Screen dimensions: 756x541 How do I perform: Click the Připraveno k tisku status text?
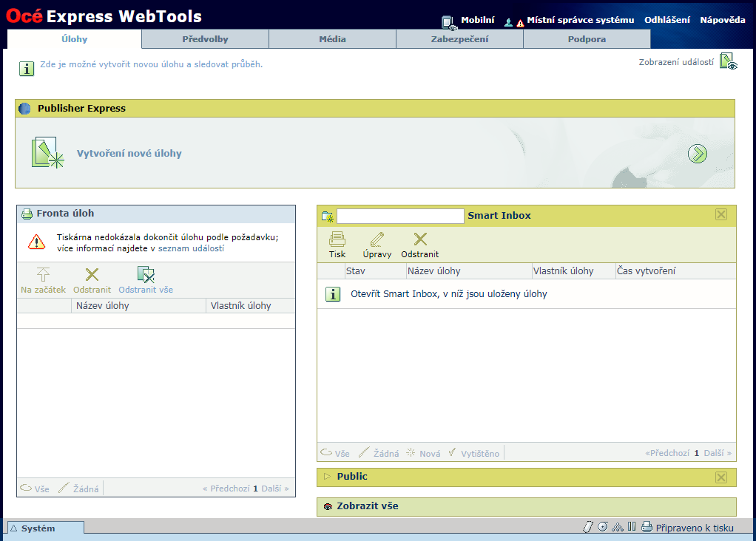pos(695,528)
